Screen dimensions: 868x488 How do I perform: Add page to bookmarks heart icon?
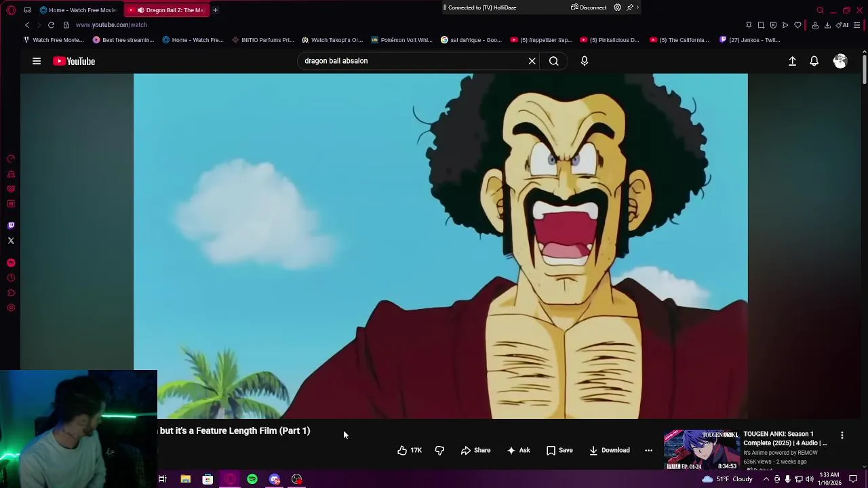coord(797,25)
